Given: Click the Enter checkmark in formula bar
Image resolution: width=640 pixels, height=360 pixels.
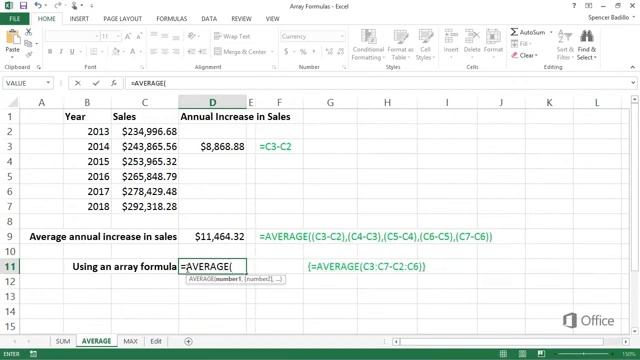Looking at the screenshot, I should (96, 83).
